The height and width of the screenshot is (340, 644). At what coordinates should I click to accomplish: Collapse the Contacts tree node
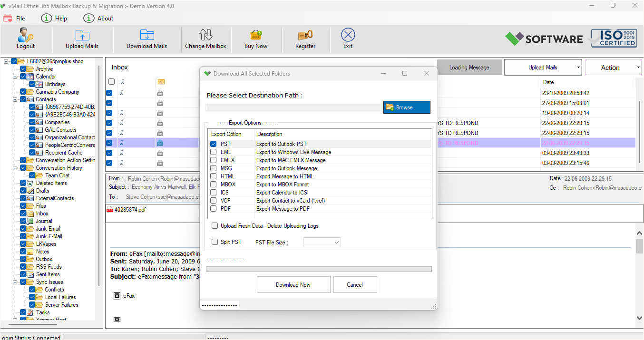click(x=15, y=99)
